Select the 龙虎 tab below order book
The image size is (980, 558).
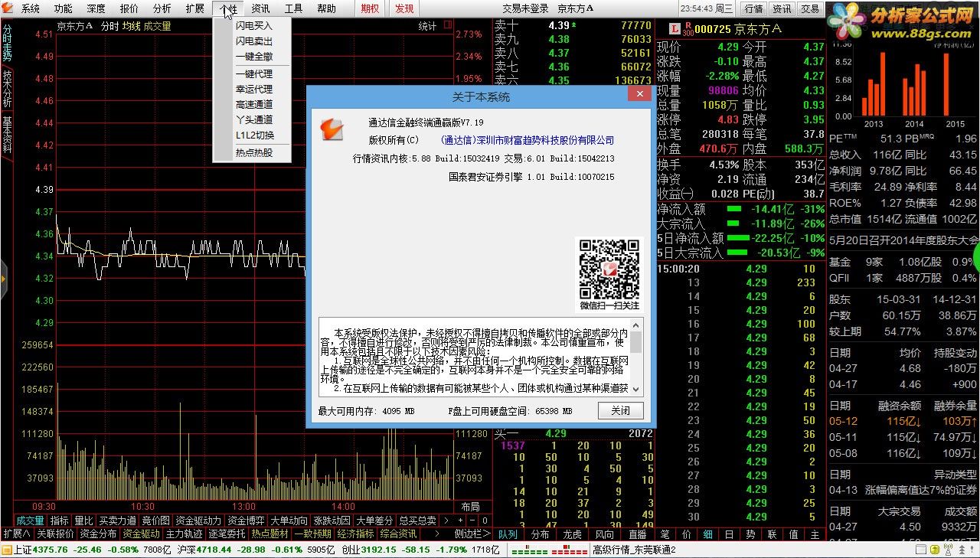(x=572, y=534)
